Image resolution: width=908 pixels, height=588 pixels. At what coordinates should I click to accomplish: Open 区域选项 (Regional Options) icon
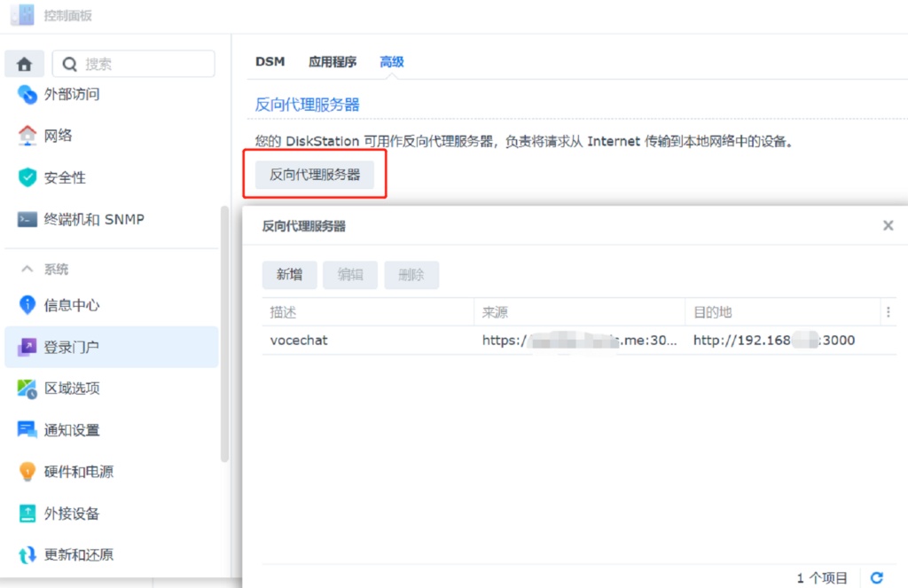[27, 388]
